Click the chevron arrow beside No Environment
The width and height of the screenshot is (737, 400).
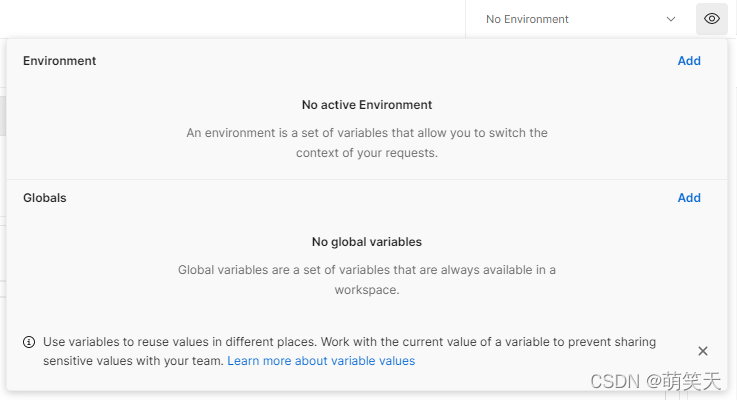(671, 19)
